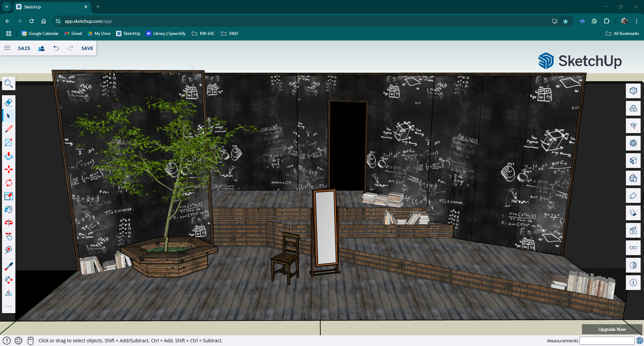Choose the Tape Measure tool
This screenshot has height=346, width=644.
pyautogui.click(x=9, y=250)
